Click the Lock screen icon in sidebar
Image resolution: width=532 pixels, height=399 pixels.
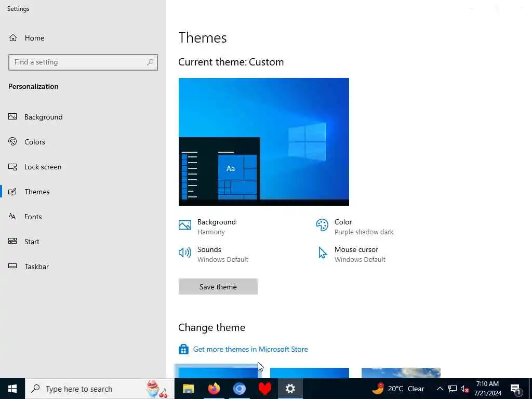pyautogui.click(x=12, y=167)
